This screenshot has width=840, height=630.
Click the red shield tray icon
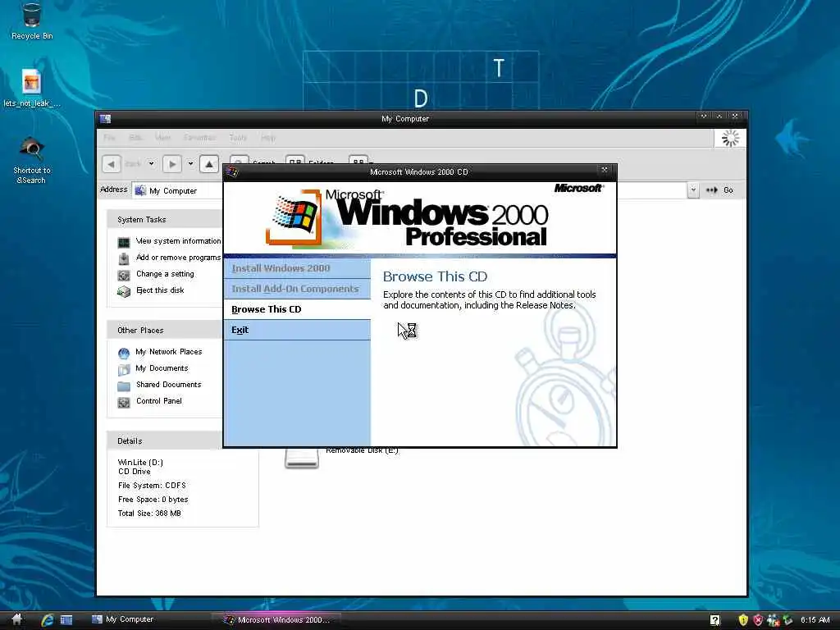click(x=757, y=620)
